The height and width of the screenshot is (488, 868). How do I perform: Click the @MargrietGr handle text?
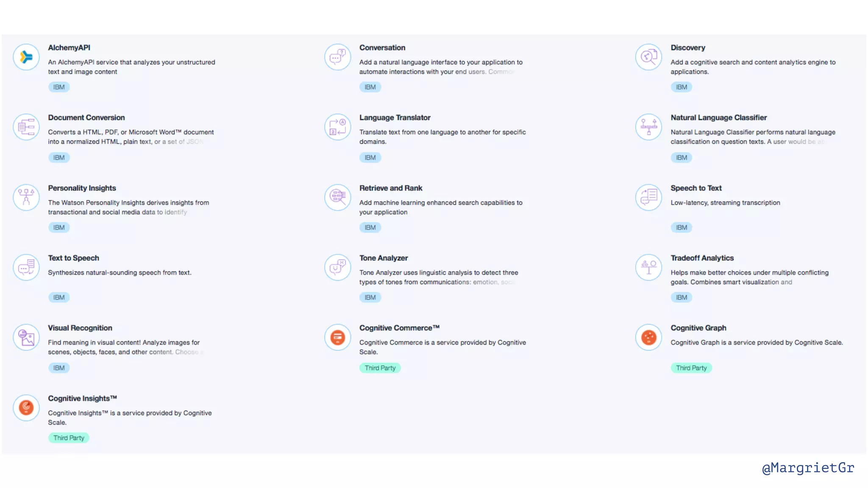808,468
